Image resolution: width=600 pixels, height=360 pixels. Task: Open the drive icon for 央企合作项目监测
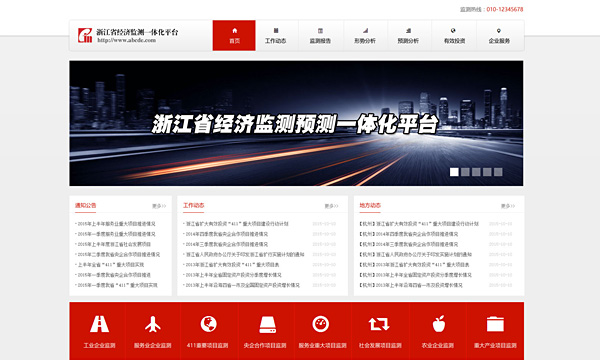pos(267,324)
